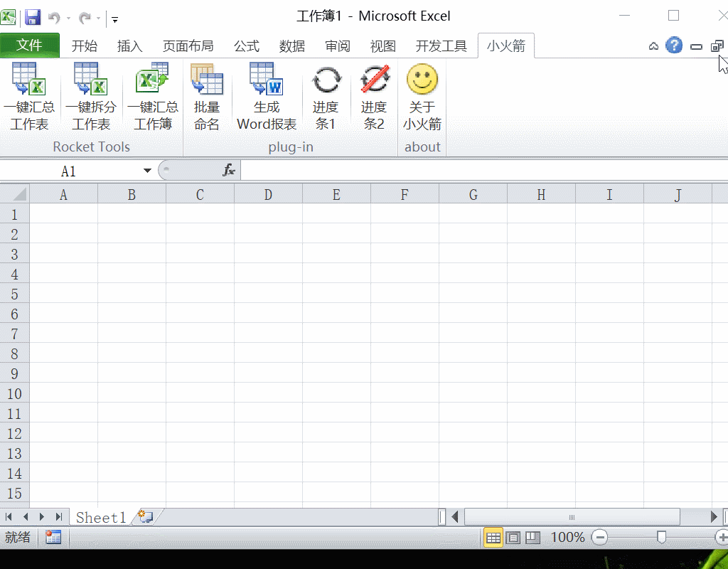This screenshot has height=569, width=728.
Task: Expand the Name Box dropdown arrow
Action: [147, 171]
